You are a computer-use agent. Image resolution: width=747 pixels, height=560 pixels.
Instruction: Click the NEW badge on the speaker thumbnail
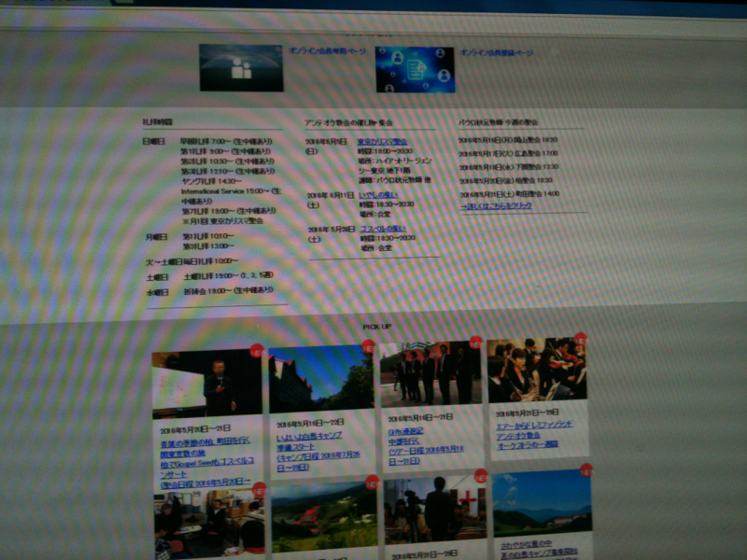tap(257, 352)
